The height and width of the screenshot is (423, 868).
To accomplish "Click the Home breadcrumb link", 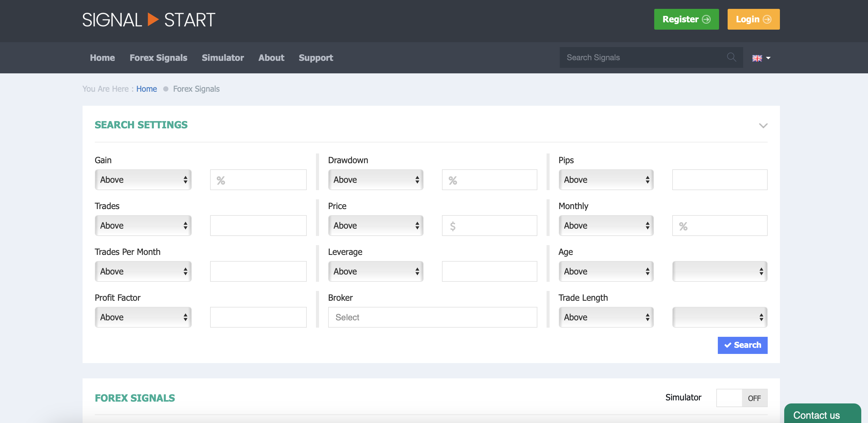I will pos(147,89).
